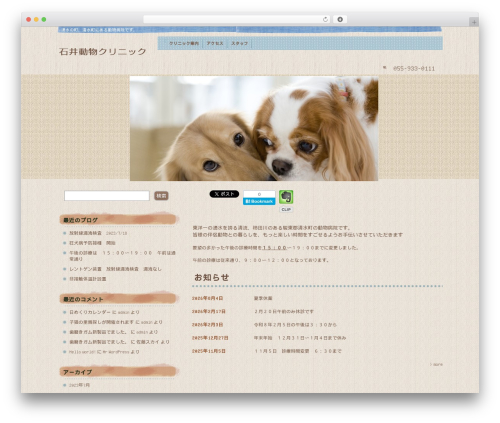This screenshot has width=500, height=423.
Task: Click the yellow minimize window button
Action: pyautogui.click(x=36, y=19)
